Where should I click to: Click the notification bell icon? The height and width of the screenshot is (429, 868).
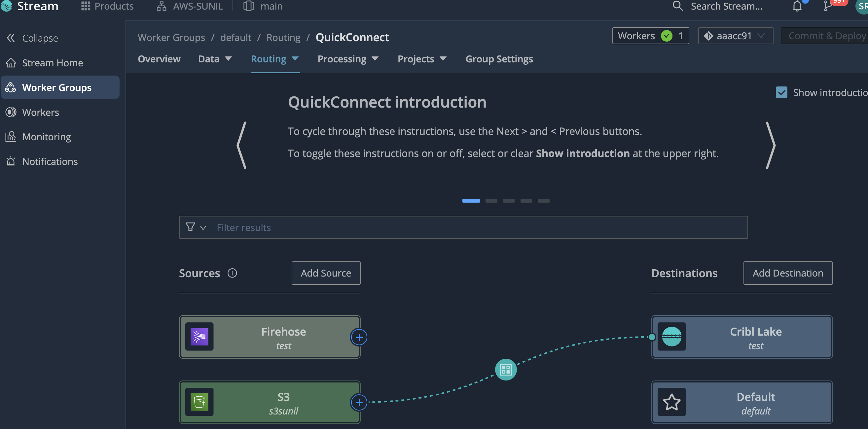797,6
